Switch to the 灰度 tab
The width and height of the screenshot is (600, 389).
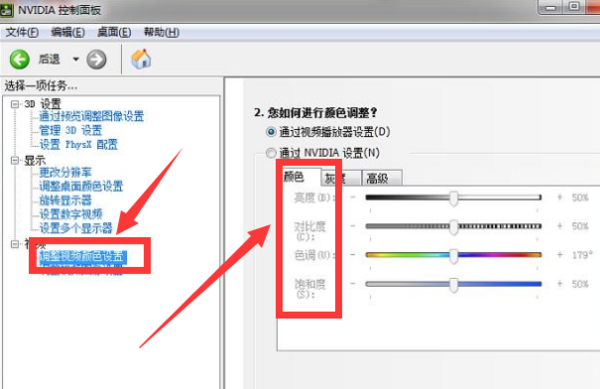[x=341, y=178]
